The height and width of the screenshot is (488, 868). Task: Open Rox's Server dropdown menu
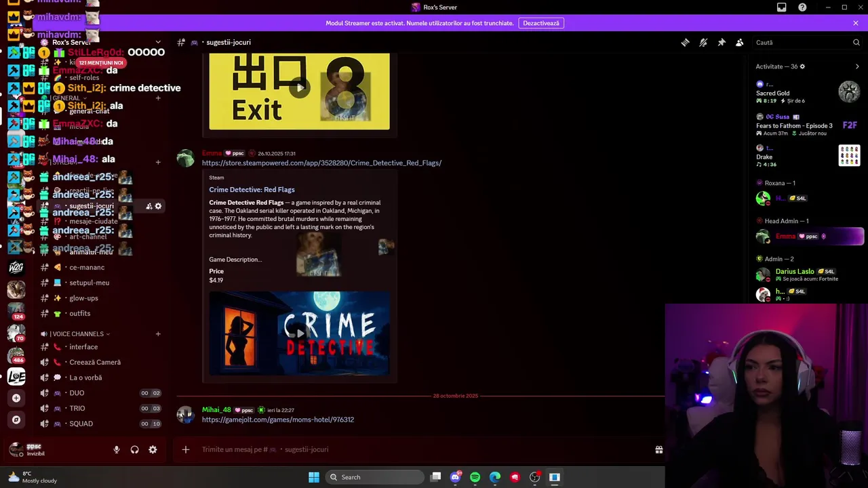click(x=158, y=42)
